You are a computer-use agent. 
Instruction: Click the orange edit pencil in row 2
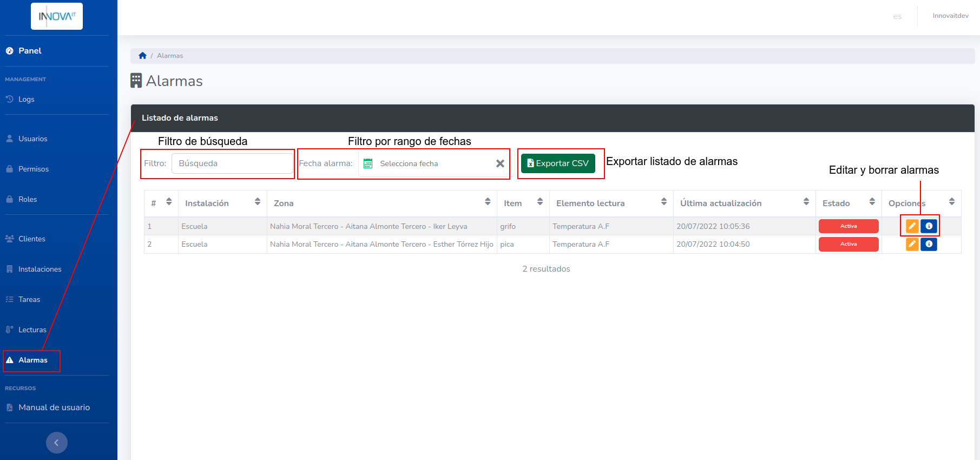[912, 244]
